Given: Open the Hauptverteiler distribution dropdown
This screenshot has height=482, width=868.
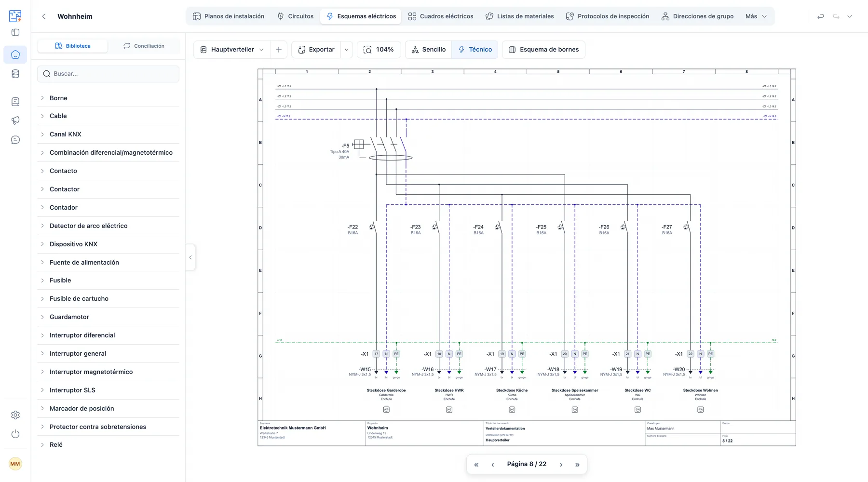Looking at the screenshot, I should [232, 50].
